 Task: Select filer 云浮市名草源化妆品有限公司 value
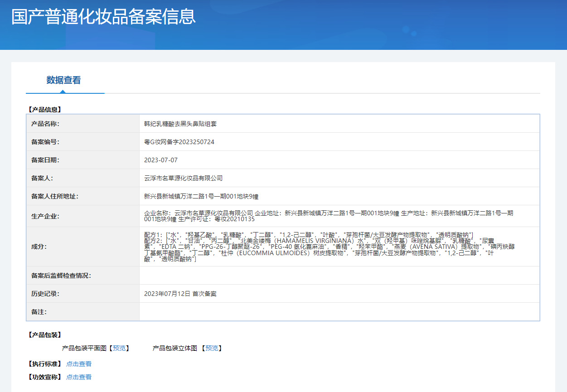[183, 178]
